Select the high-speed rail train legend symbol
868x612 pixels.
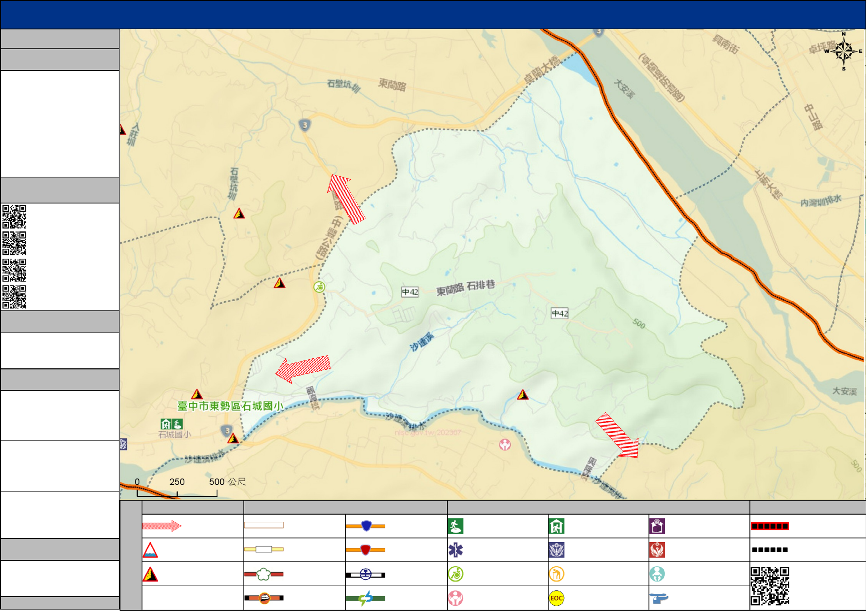click(x=264, y=598)
